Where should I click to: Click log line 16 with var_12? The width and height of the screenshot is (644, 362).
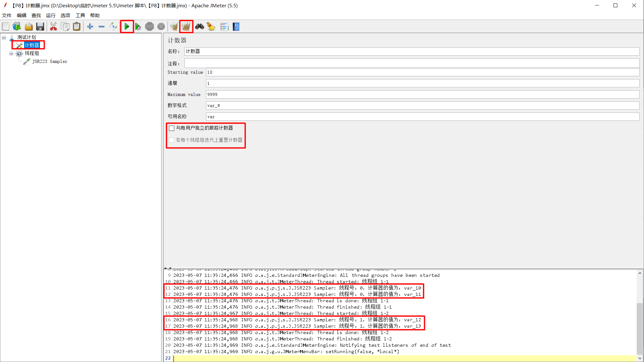(x=297, y=320)
